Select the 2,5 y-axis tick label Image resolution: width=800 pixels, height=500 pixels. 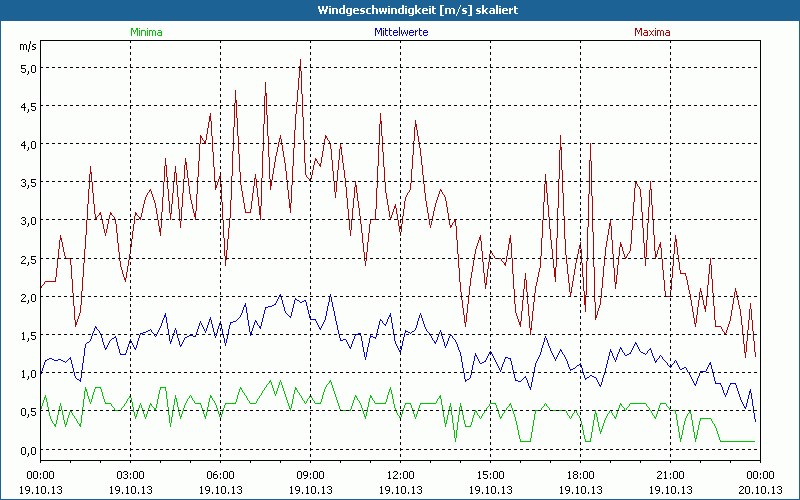[28, 259]
